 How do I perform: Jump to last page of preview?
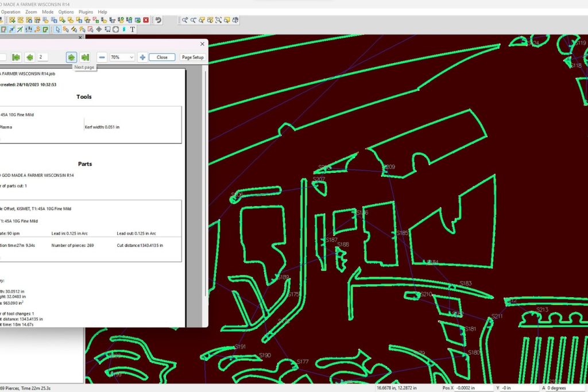tap(85, 57)
